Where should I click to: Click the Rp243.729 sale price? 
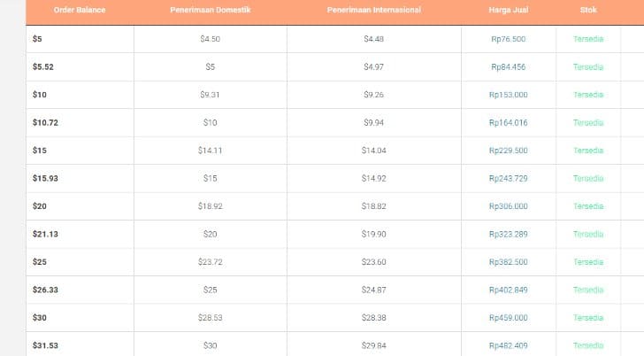[508, 178]
